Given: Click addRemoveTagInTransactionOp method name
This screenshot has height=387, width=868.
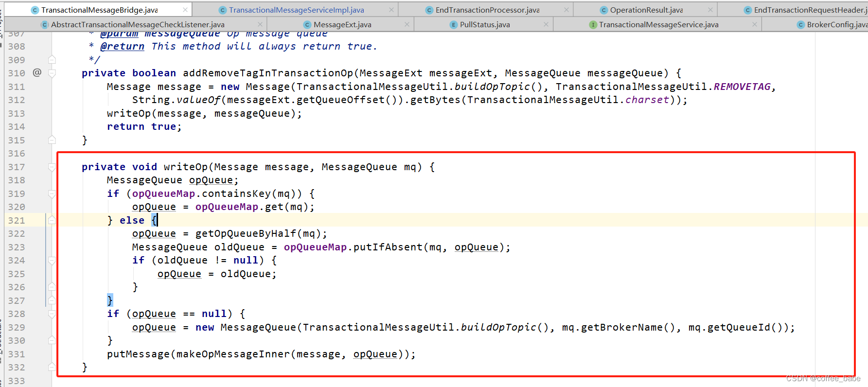Looking at the screenshot, I should 268,73.
